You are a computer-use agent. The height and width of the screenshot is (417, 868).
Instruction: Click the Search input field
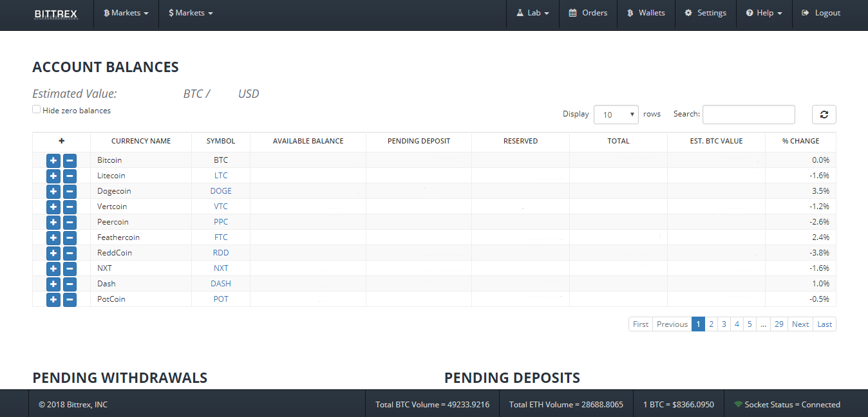749,115
